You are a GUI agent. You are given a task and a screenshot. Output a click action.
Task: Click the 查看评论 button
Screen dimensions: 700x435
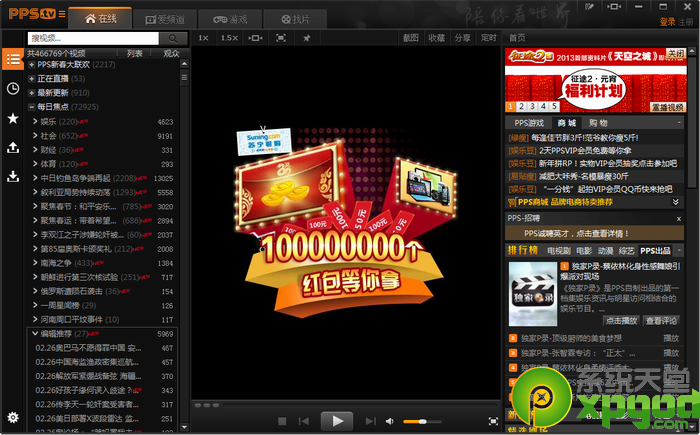[662, 321]
